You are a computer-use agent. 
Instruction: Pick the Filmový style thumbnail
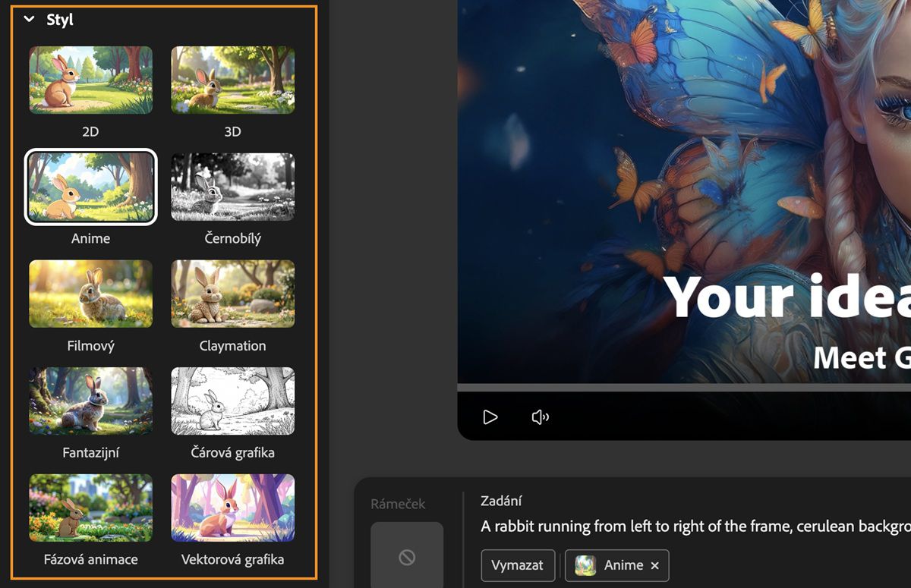90,294
